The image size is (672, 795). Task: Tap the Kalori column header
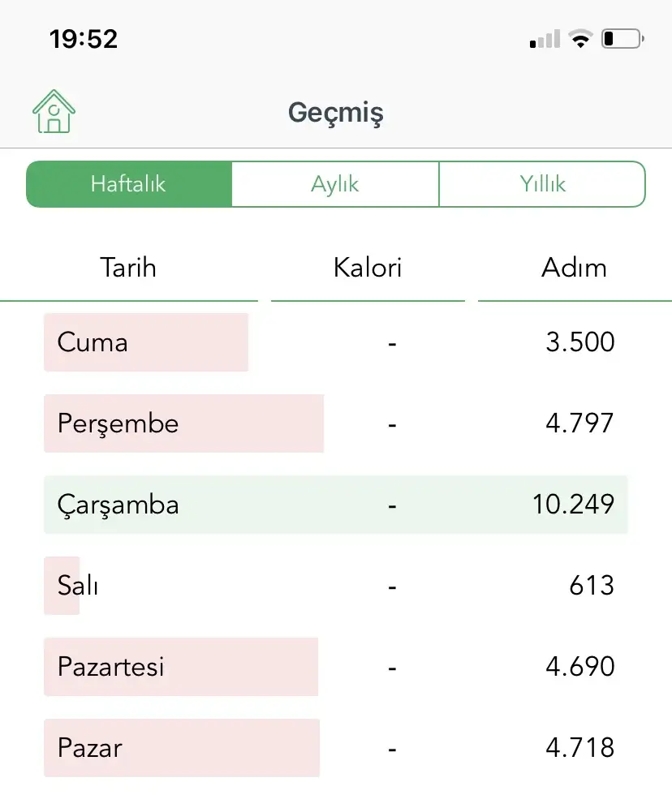tap(368, 268)
